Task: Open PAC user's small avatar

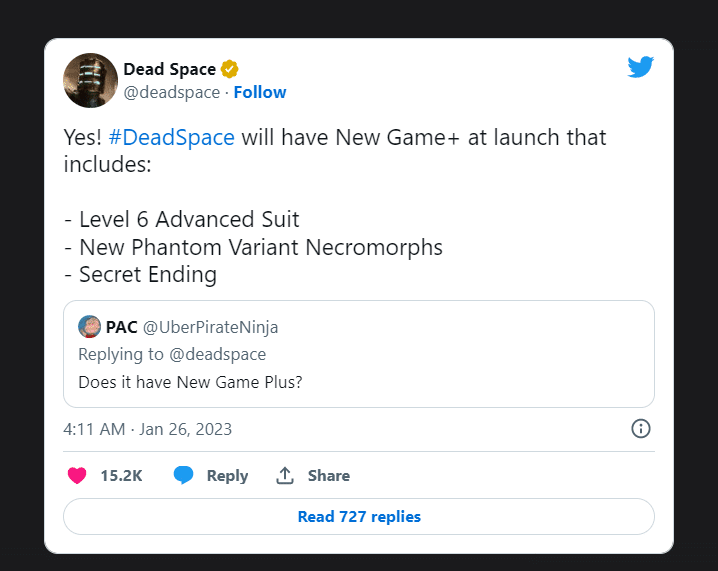Action: [x=89, y=327]
